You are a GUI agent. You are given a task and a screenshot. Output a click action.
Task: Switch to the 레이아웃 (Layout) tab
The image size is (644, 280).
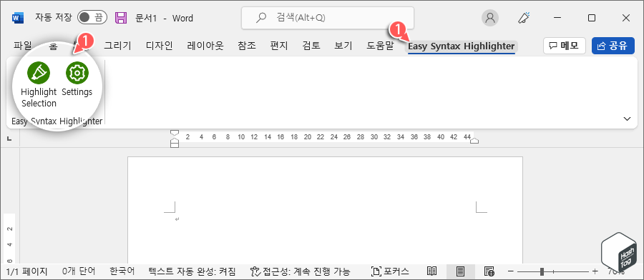point(205,46)
